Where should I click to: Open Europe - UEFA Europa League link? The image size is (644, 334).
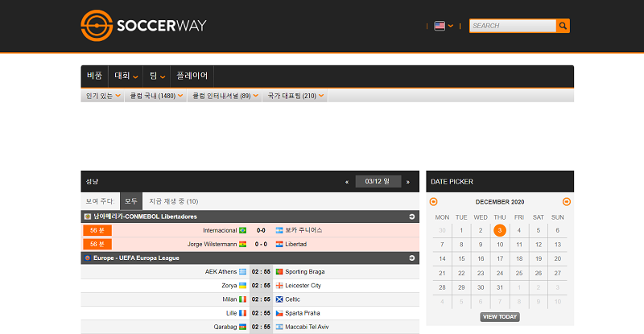click(x=136, y=258)
